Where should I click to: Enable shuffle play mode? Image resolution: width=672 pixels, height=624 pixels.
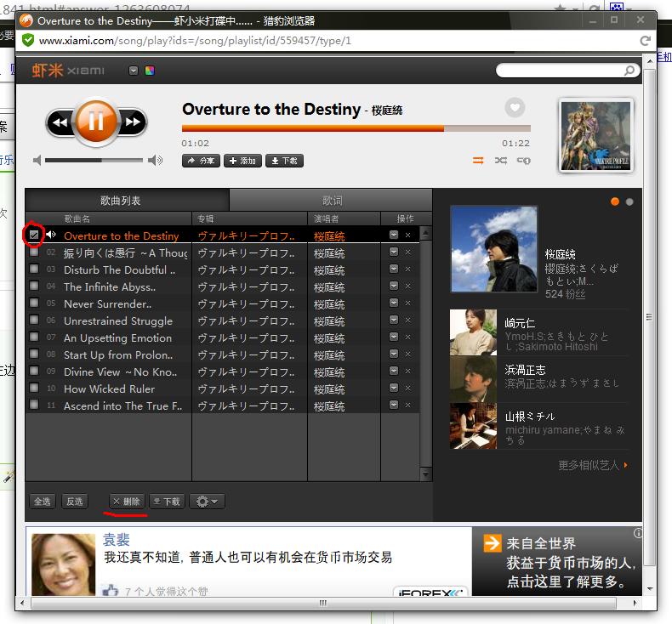click(x=500, y=161)
